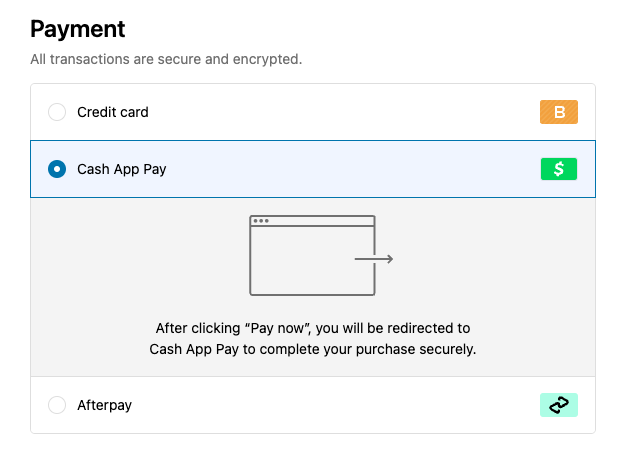Click the Payment section heading
Viewport: 625px width, 463px height.
pos(79,28)
